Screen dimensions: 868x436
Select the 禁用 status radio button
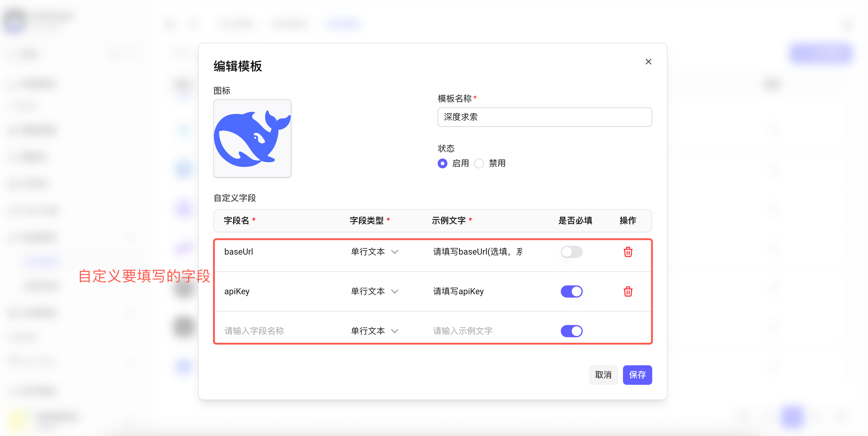(479, 163)
